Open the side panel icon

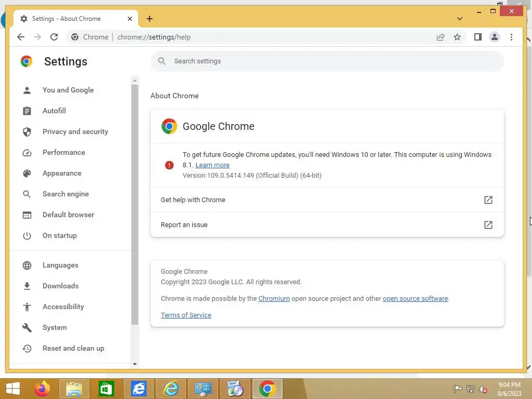(x=478, y=37)
